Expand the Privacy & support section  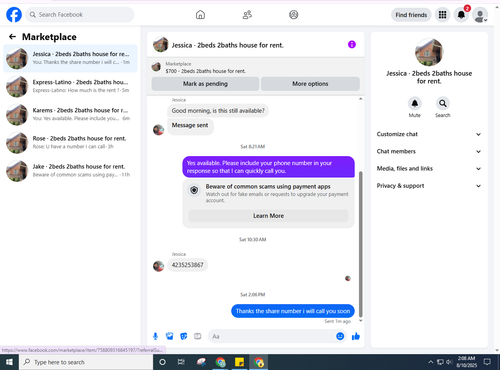[x=429, y=186]
